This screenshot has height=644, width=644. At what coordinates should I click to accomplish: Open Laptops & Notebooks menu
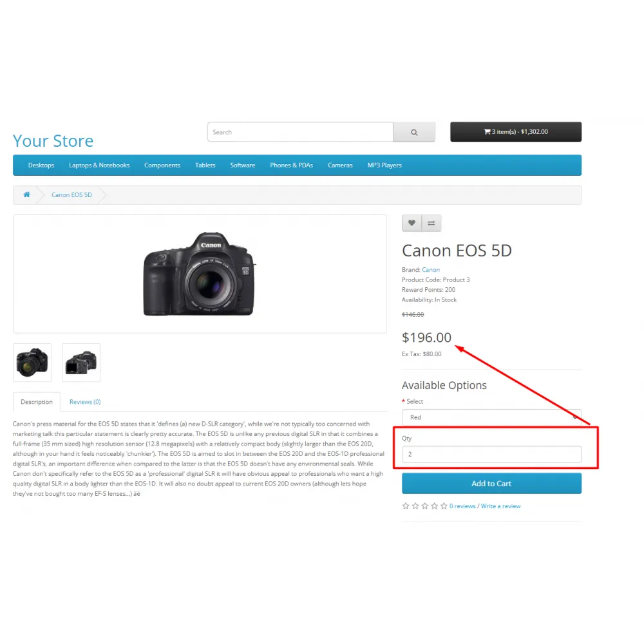point(99,165)
